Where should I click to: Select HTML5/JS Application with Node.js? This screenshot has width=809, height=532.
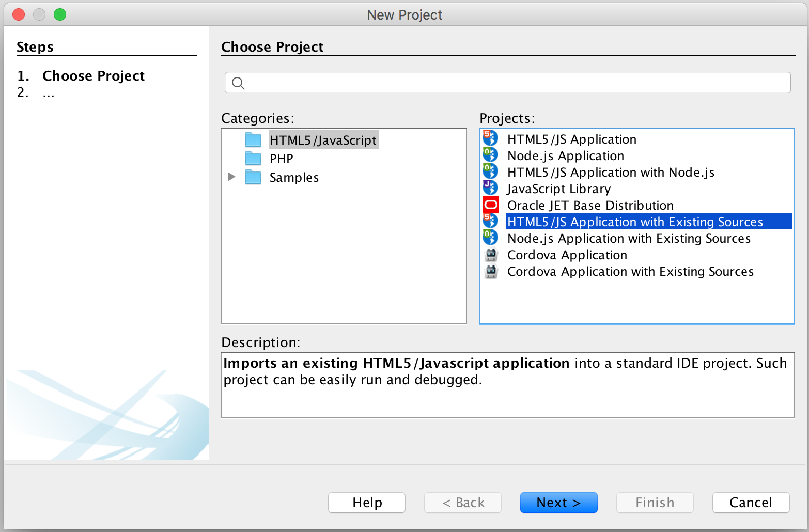coord(611,172)
